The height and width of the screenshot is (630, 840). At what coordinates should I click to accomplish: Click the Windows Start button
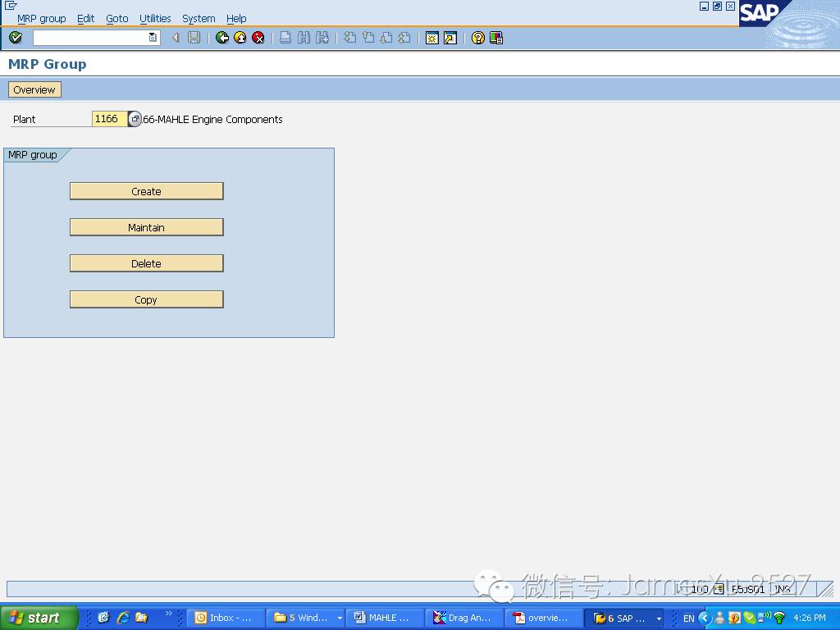tap(39, 618)
